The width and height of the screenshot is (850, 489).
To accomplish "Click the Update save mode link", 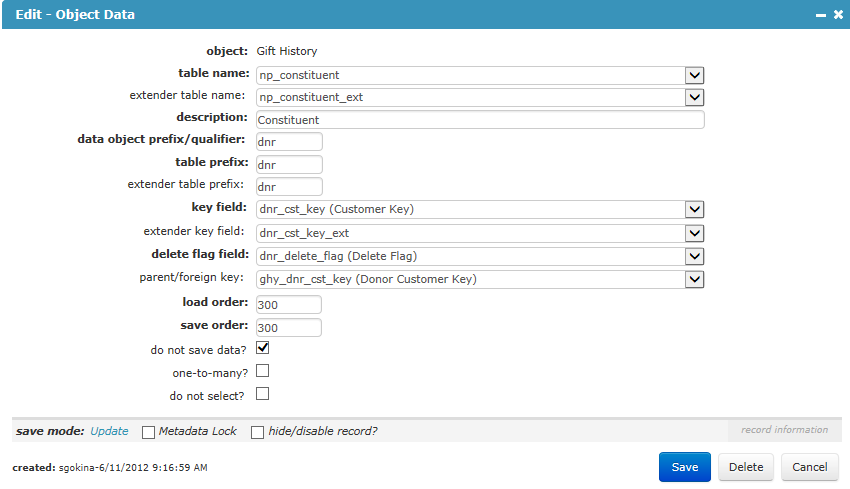I will (x=110, y=431).
